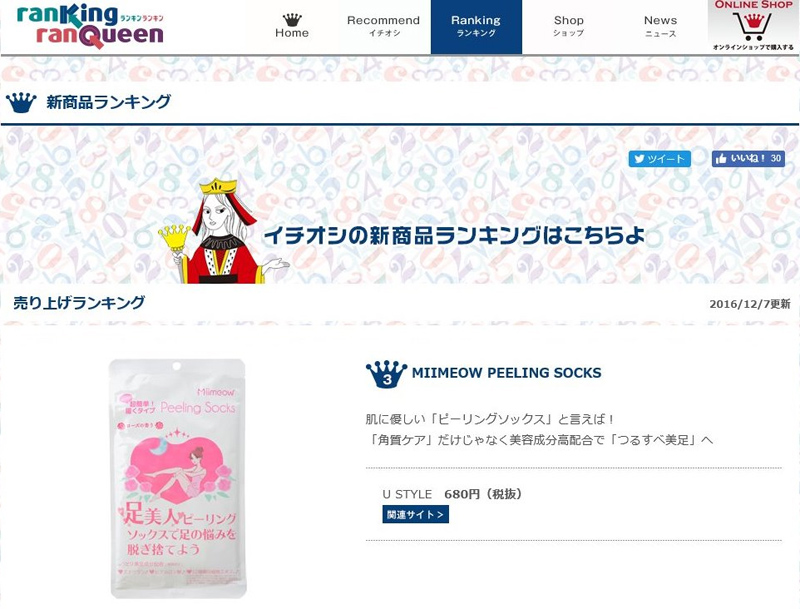Click the ranKing ranQueen site logo

tap(90, 27)
